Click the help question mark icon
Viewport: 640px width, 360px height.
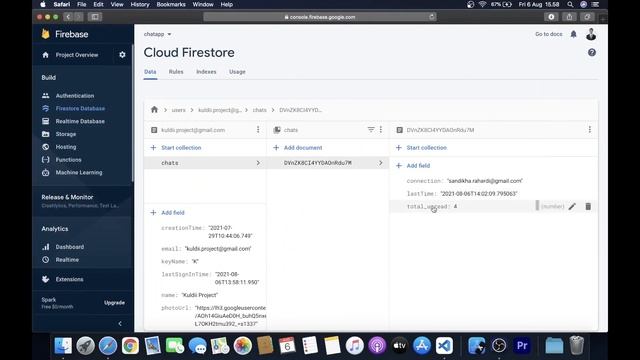tap(592, 53)
